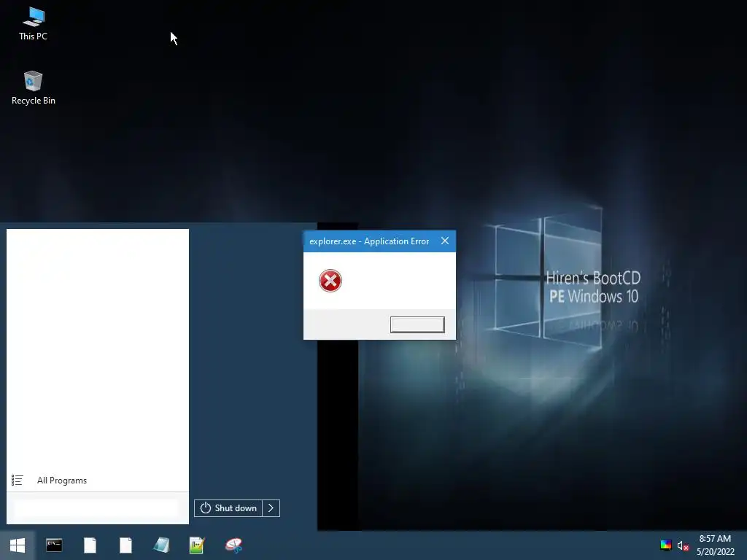Open the color display tray icon
The height and width of the screenshot is (560, 747).
[665, 545]
